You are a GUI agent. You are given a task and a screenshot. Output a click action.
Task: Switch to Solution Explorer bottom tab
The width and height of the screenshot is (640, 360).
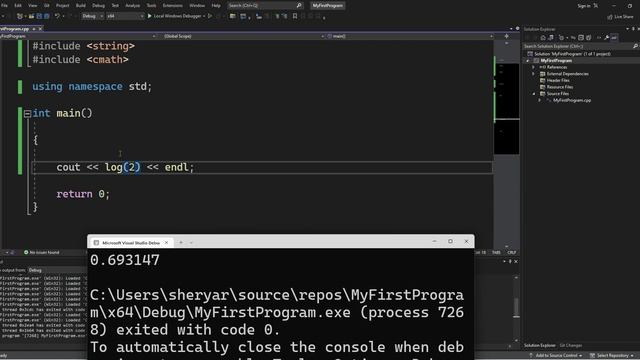(540, 346)
